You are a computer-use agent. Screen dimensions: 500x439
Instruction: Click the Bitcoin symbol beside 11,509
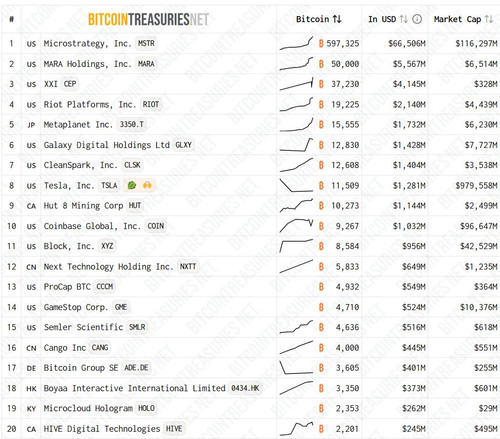(x=321, y=186)
